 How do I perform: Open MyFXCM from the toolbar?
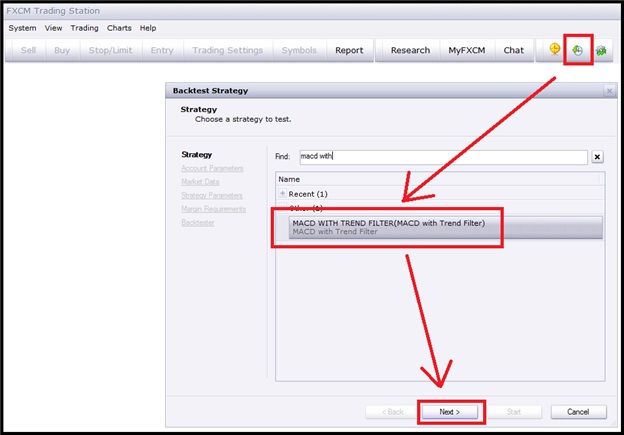point(467,50)
